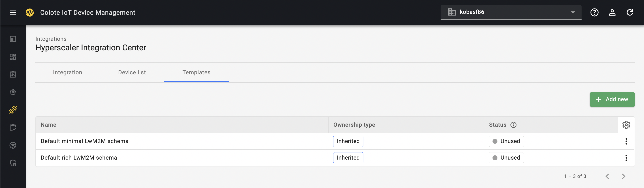Click the Add new button
644x188 pixels.
pyautogui.click(x=612, y=100)
